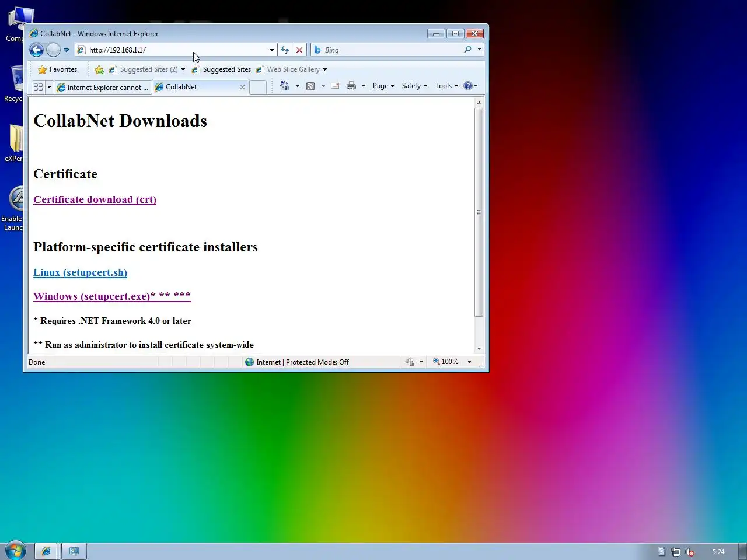The height and width of the screenshot is (560, 747).
Task: Select the Recycle Bin desktop icon
Action: pyautogui.click(x=14, y=83)
